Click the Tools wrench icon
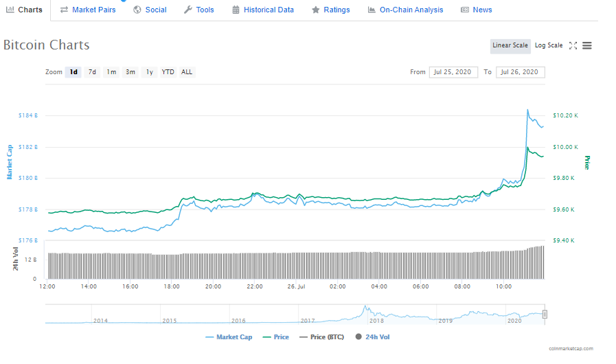The width and height of the screenshot is (616, 364). (x=187, y=10)
